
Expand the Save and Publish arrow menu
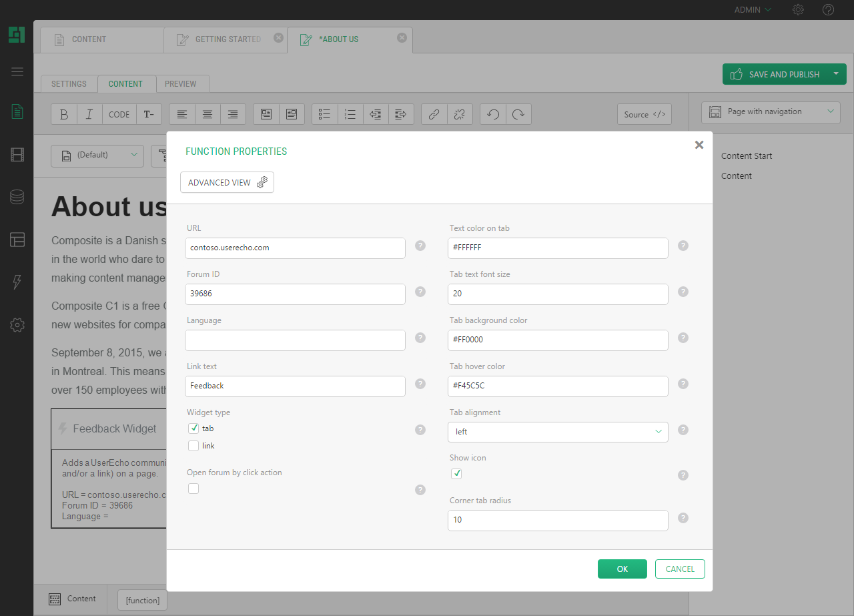[x=836, y=74]
